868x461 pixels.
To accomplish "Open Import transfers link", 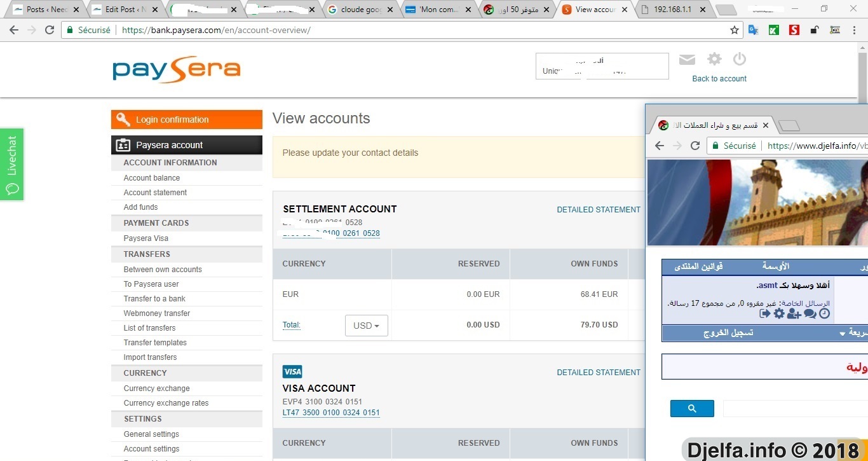I will 150,357.
